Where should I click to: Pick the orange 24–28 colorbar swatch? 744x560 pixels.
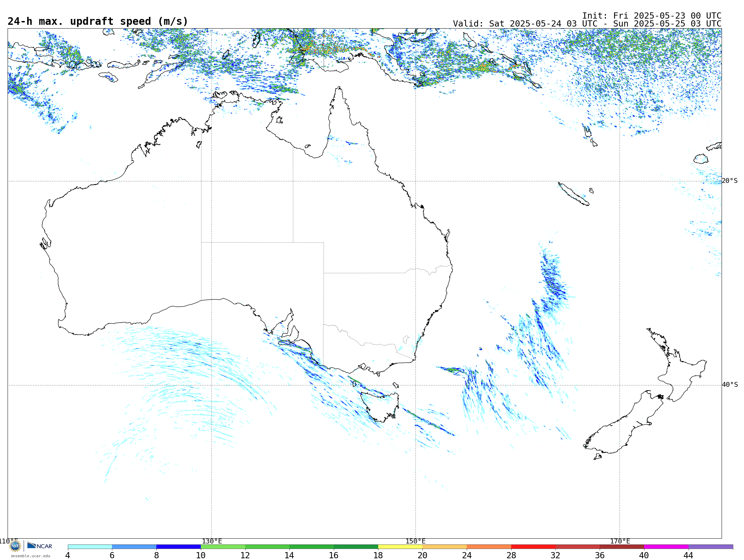pyautogui.click(x=489, y=547)
